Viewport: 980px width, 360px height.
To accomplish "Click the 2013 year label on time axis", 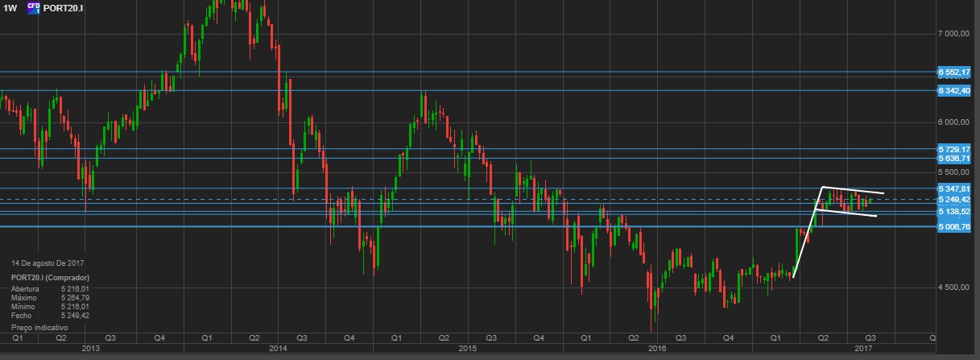I will pos(91,348).
